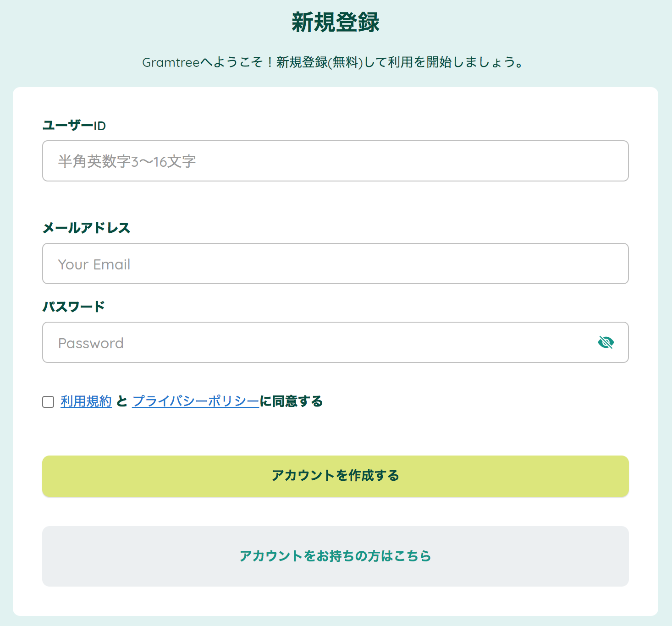The image size is (672, 626).
Task: Click the Your Email placeholder text
Action: pyautogui.click(x=94, y=264)
